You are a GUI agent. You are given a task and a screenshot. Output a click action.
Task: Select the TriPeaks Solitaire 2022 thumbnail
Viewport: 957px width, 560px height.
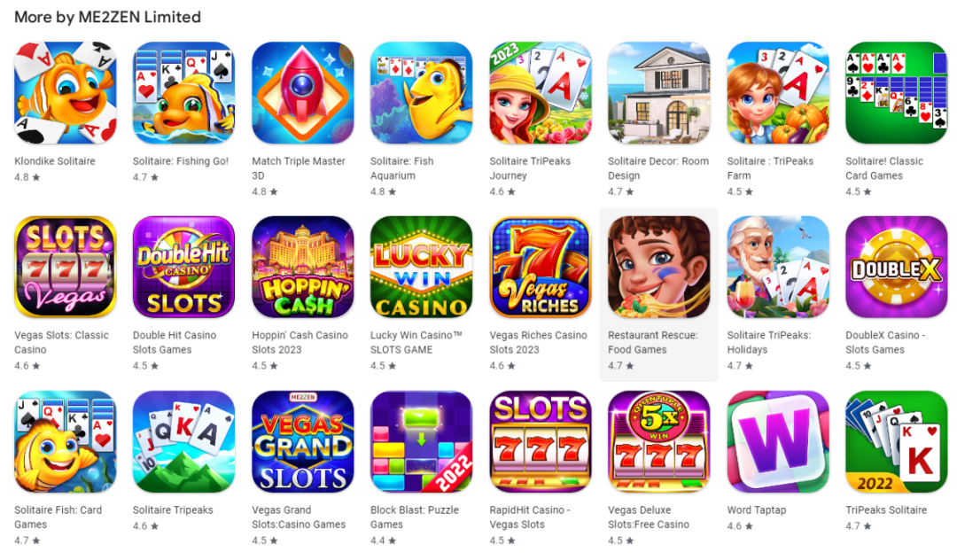tap(896, 441)
